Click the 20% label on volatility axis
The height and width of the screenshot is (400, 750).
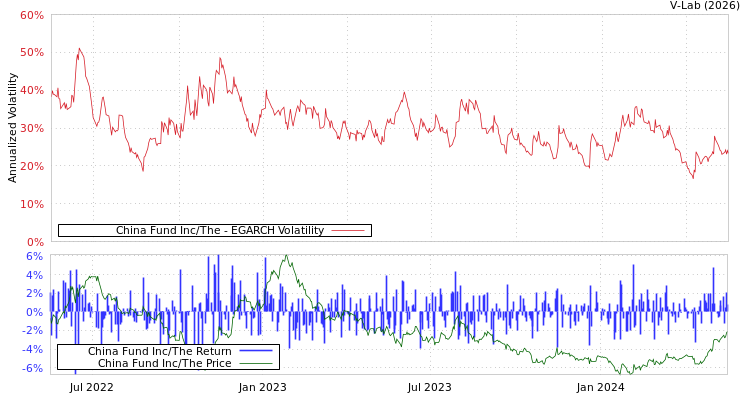[31, 166]
